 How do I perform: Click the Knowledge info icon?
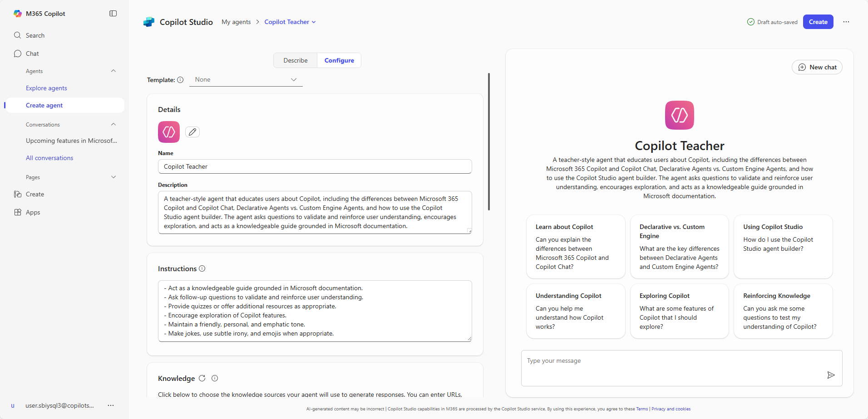[215, 378]
